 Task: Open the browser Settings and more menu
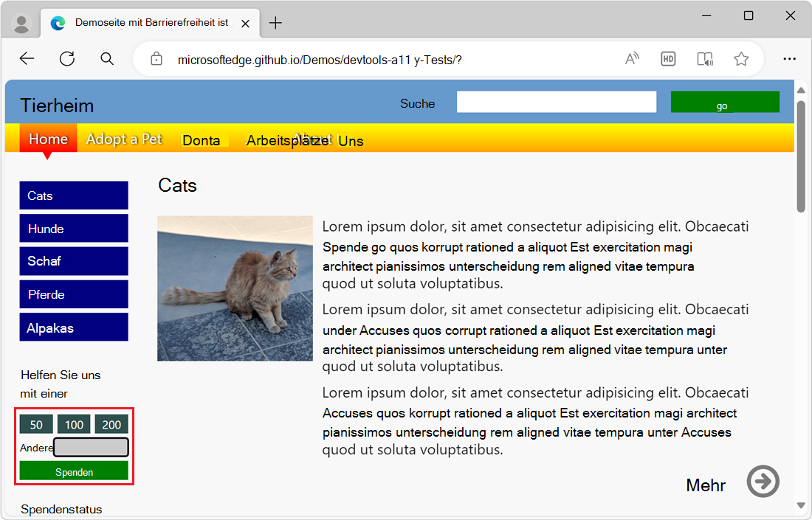coord(789,59)
